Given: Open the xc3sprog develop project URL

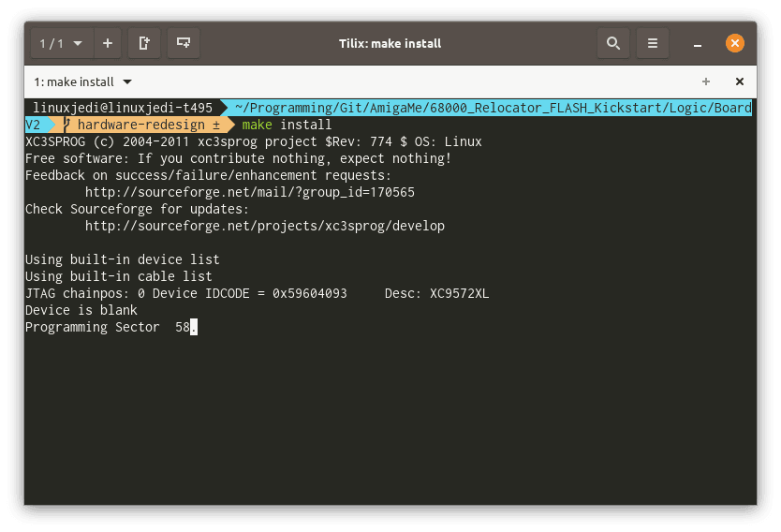Looking at the screenshot, I should pyautogui.click(x=264, y=226).
